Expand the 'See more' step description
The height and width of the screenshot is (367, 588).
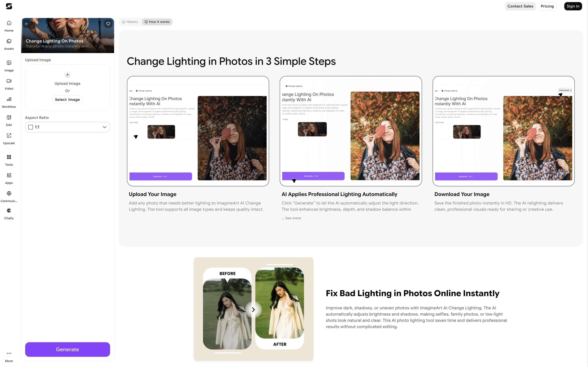click(293, 218)
